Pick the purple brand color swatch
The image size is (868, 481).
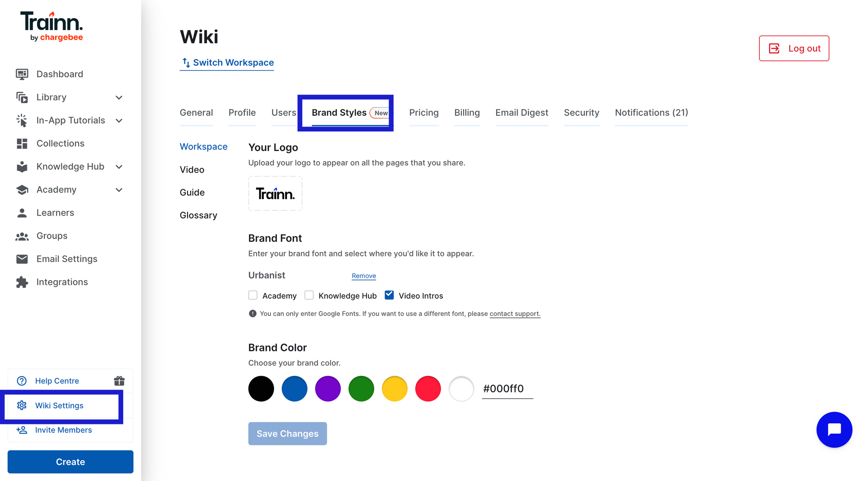[328, 389]
